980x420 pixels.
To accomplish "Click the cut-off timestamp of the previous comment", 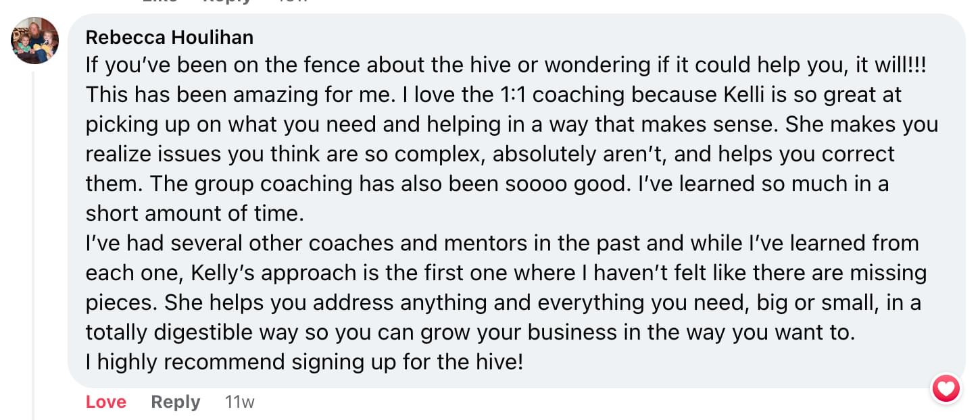I will (293, 2).
